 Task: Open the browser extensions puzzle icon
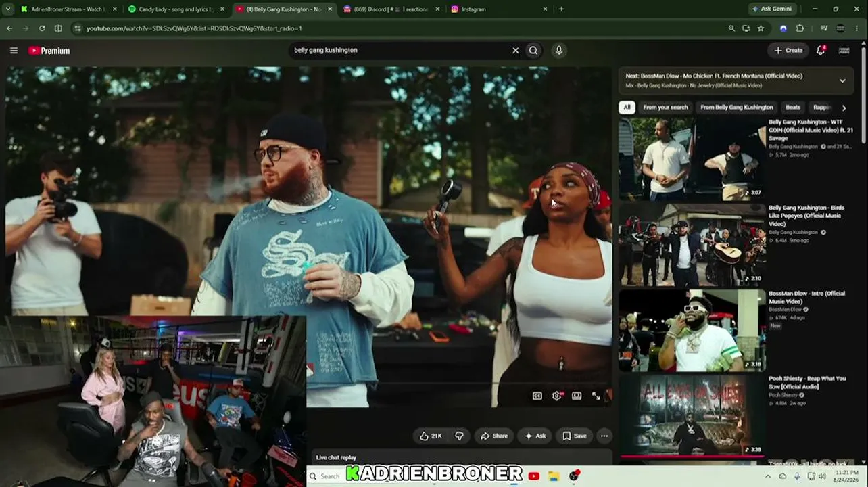[x=800, y=28]
